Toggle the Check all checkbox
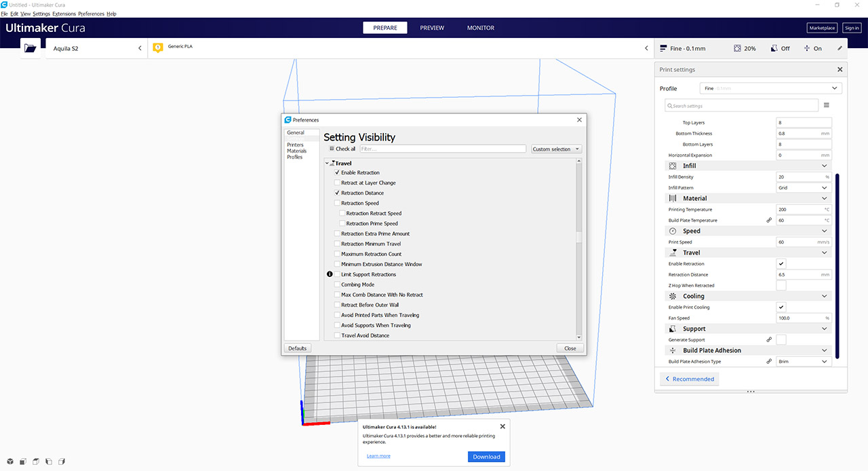The image size is (868, 471). click(332, 149)
